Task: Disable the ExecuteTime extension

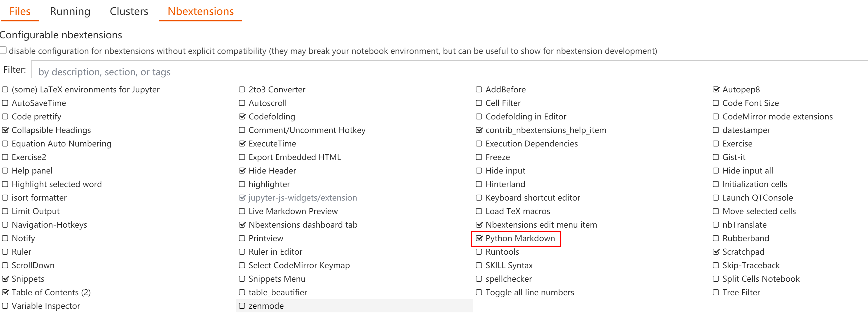Action: (242, 143)
